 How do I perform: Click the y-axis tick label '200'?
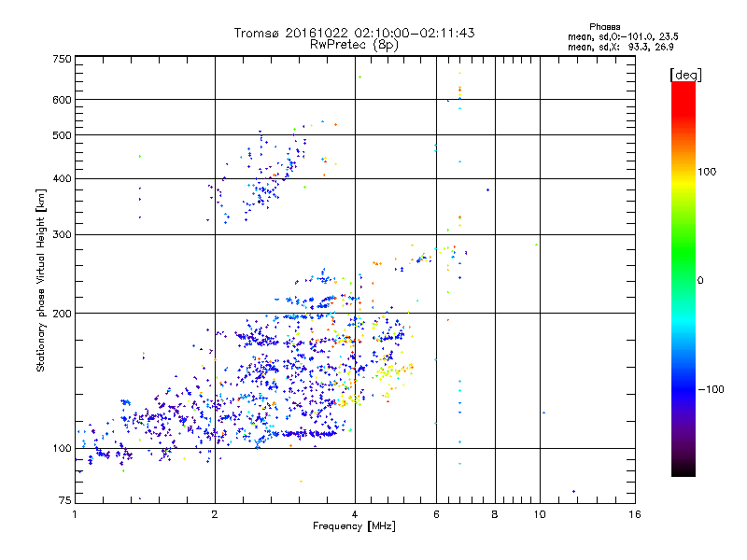coord(62,314)
